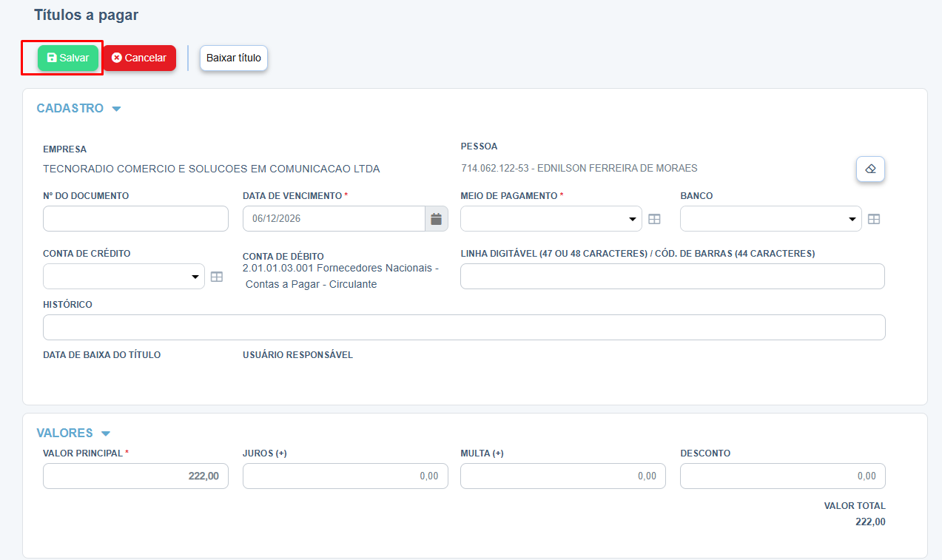This screenshot has height=560, width=942.
Task: Click the Data de Vencimento date field
Action: coord(334,219)
